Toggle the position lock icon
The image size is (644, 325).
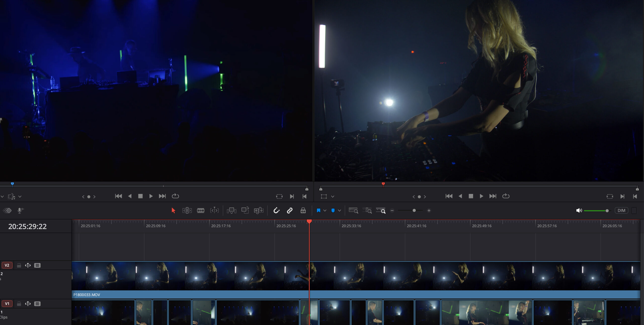point(303,211)
